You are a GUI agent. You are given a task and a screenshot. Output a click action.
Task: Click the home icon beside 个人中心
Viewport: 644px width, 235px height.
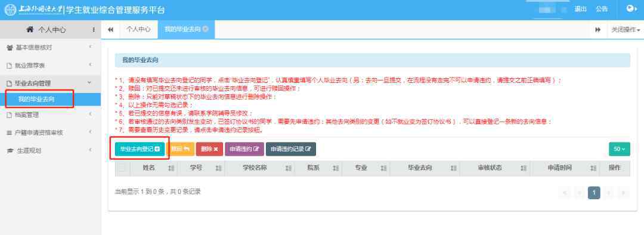[x=30, y=30]
